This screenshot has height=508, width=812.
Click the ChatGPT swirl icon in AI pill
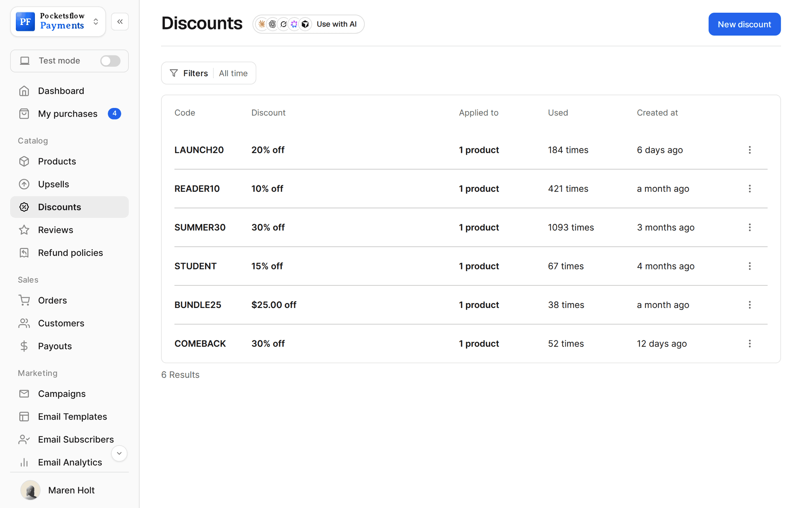click(x=272, y=24)
